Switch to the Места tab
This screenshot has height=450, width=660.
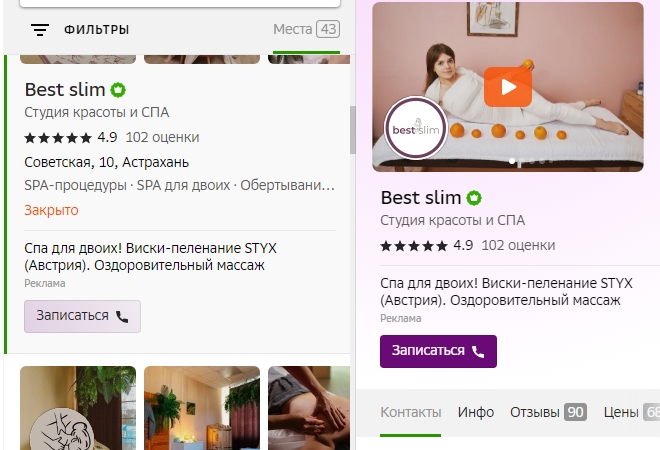coord(306,29)
